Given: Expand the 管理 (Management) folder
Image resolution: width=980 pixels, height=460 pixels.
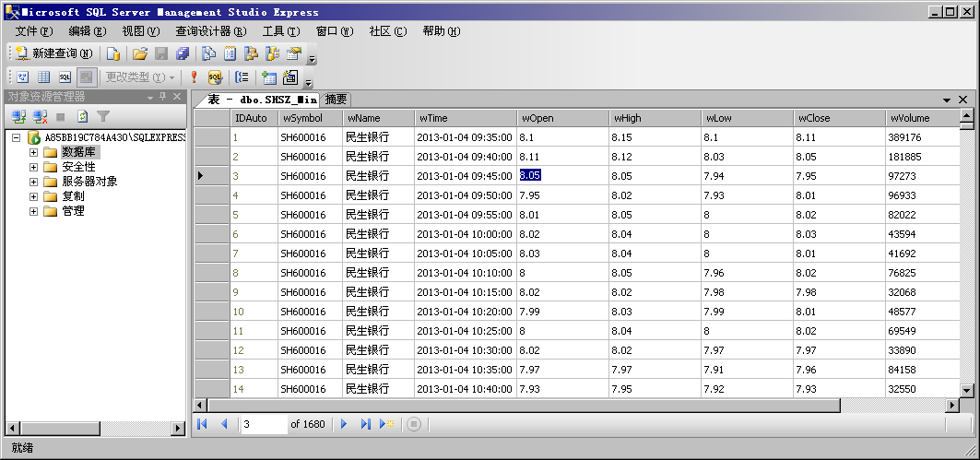Looking at the screenshot, I should point(33,212).
